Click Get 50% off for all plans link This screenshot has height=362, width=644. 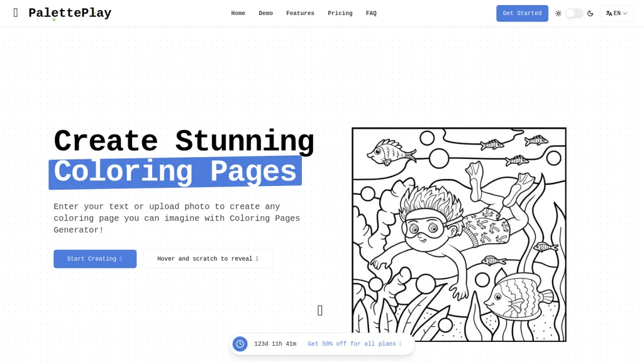[x=355, y=344]
